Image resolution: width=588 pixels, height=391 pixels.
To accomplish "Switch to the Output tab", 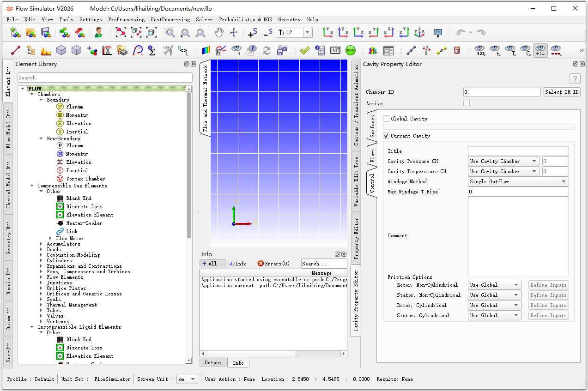I will coord(213,362).
